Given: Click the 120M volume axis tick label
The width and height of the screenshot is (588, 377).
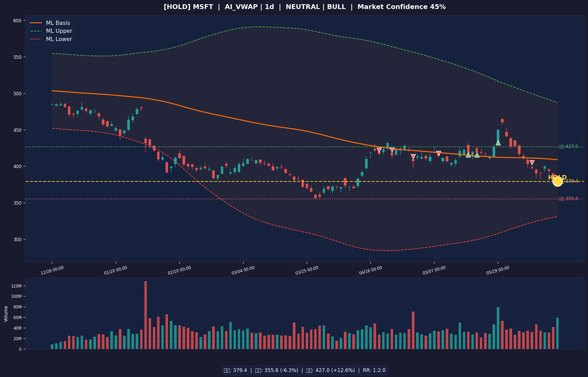Looking at the screenshot, I should [x=16, y=286].
